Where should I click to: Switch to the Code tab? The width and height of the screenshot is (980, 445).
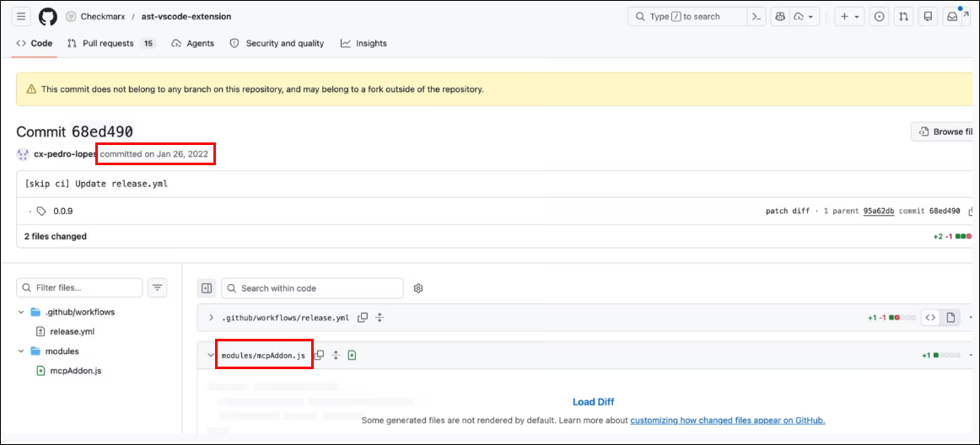pos(35,43)
